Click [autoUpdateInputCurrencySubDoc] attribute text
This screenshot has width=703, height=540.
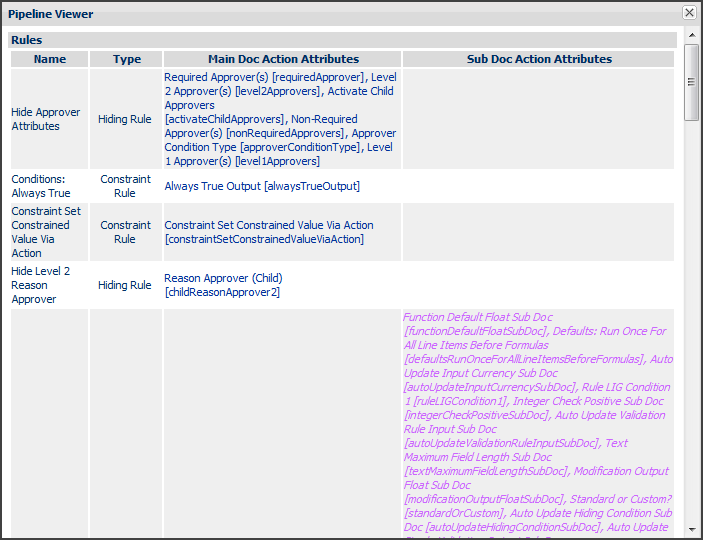(x=489, y=387)
